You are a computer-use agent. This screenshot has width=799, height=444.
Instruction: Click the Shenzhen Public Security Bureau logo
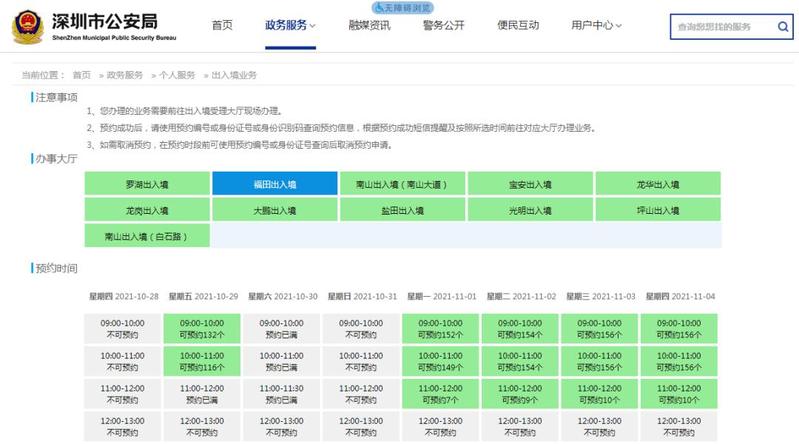pyautogui.click(x=27, y=25)
